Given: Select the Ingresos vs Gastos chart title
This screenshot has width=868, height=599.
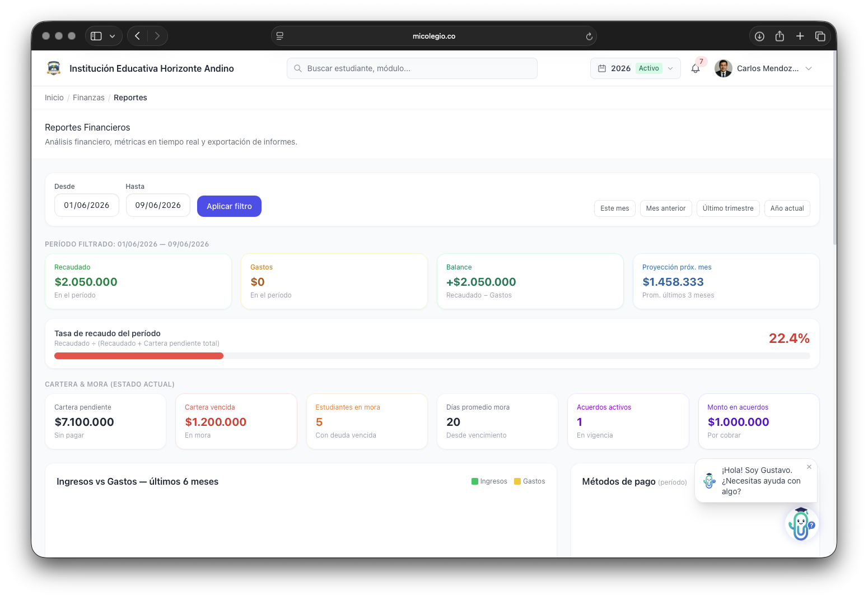Looking at the screenshot, I should 138,481.
